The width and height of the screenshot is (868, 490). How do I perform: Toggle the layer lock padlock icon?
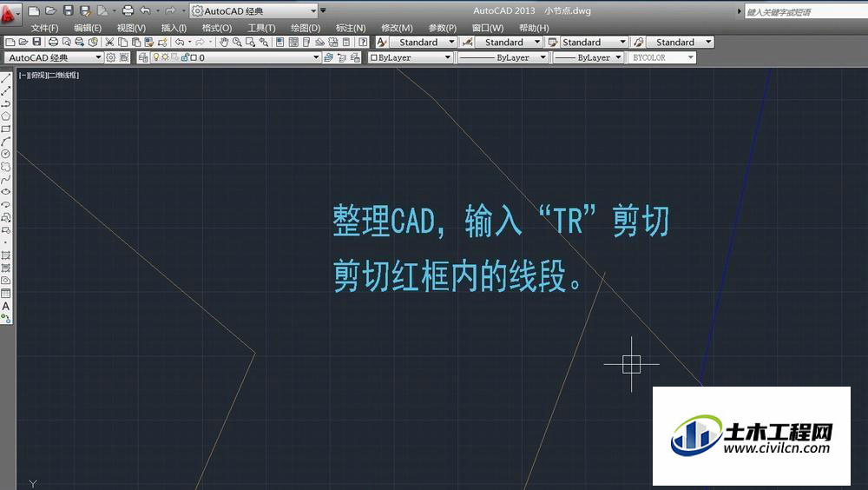(185, 57)
